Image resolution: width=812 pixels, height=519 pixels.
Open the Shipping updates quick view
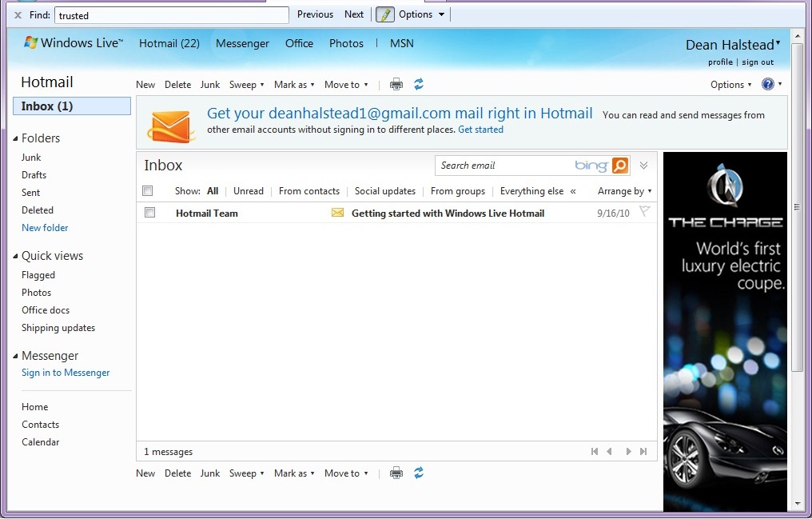pyautogui.click(x=58, y=328)
